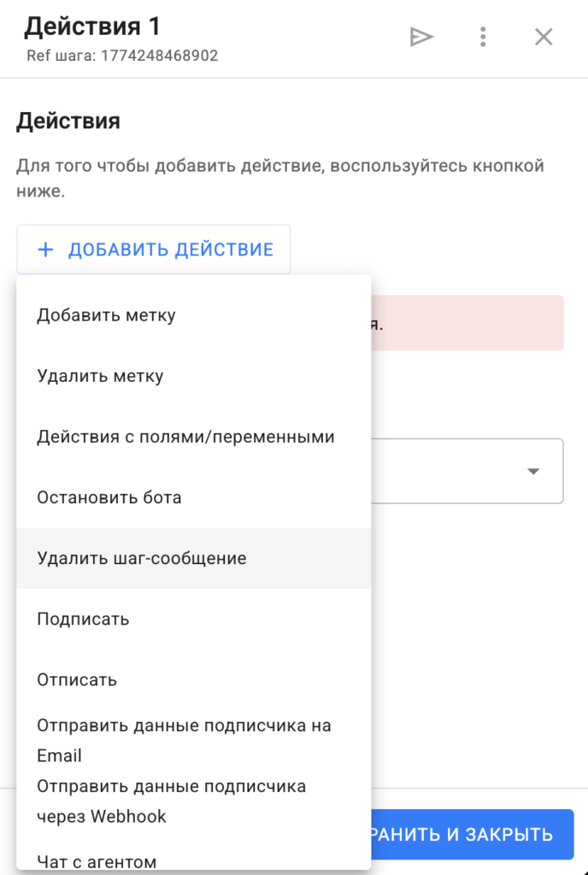Close the Действия 1 panel
This screenshot has width=588, height=875.
544,37
